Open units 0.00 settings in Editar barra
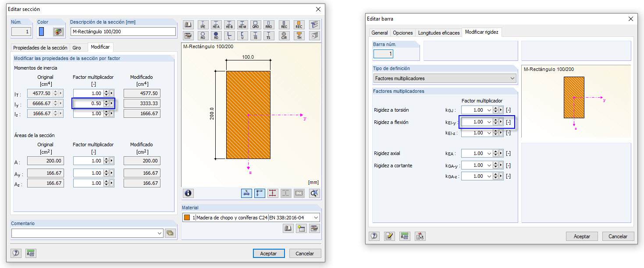This screenshot has height=268, width=644. (405, 236)
